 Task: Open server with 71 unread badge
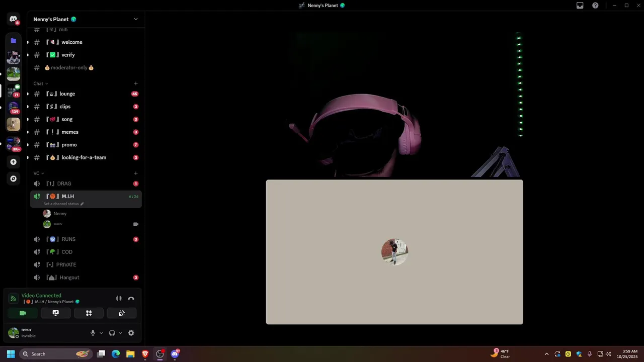pyautogui.click(x=14, y=90)
